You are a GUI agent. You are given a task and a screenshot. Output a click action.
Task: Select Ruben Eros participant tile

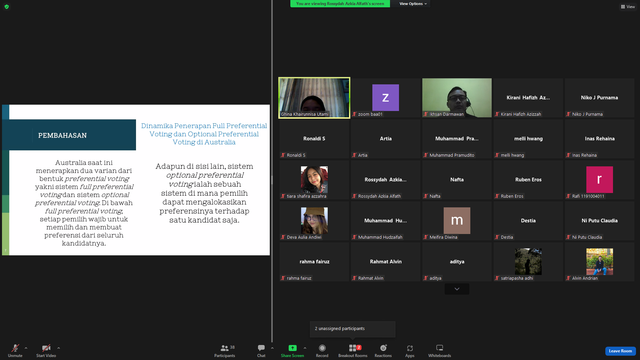528,180
